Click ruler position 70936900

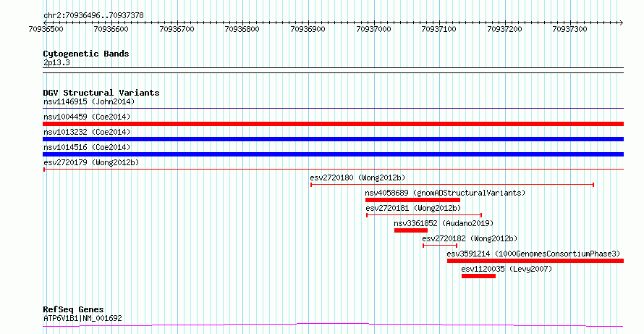308,29
